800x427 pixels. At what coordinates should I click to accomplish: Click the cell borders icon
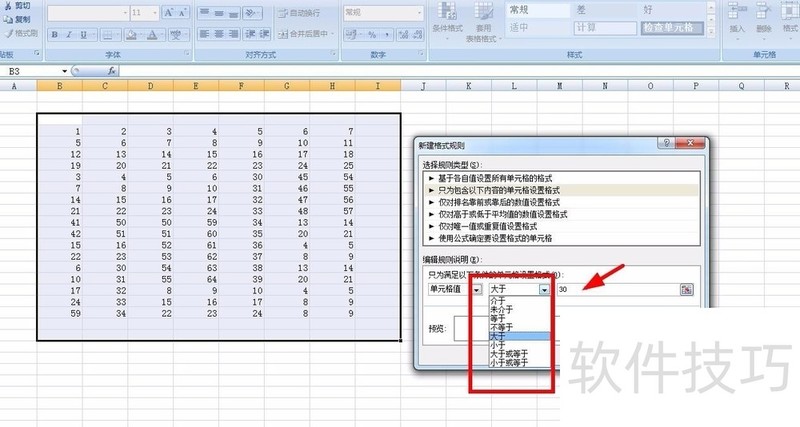pos(108,35)
